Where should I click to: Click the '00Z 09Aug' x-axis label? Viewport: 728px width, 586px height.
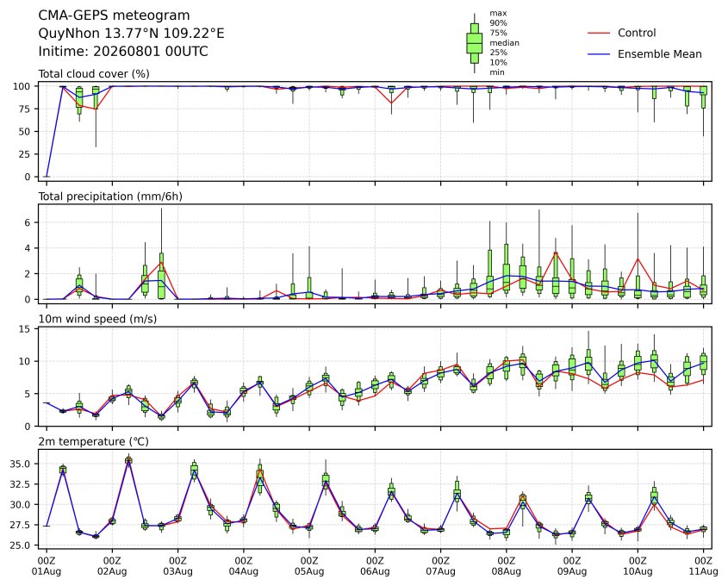pyautogui.click(x=572, y=566)
